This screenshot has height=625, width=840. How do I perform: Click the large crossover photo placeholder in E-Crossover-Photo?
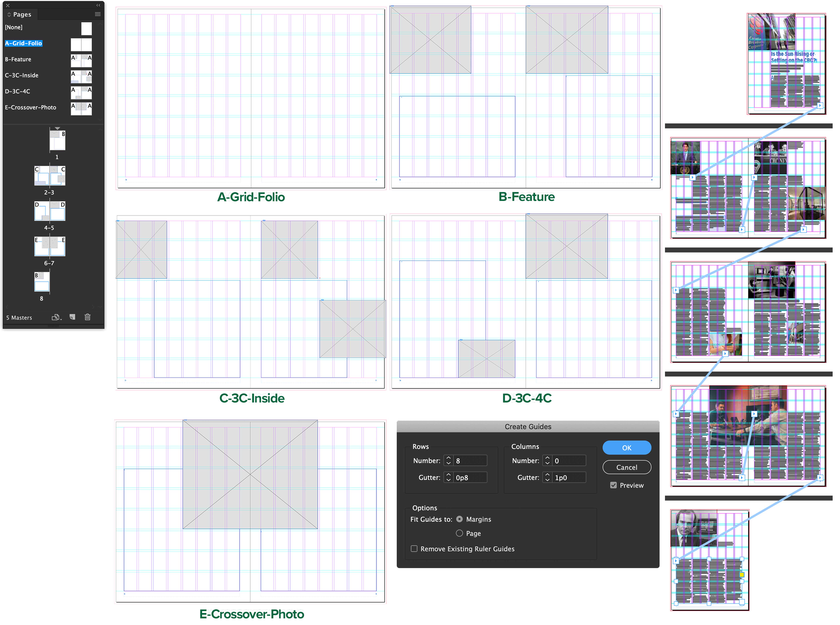point(250,474)
